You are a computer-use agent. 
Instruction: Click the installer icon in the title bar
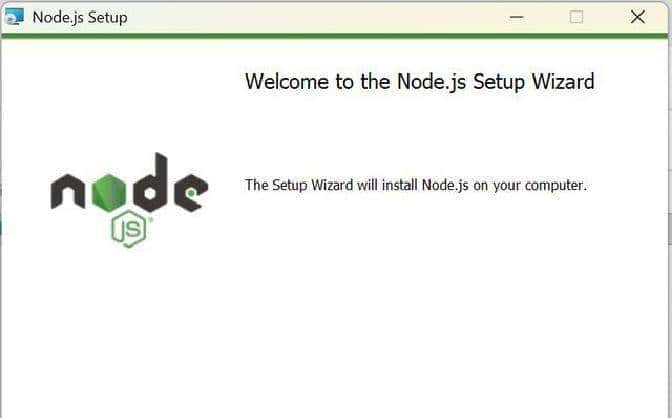click(14, 17)
